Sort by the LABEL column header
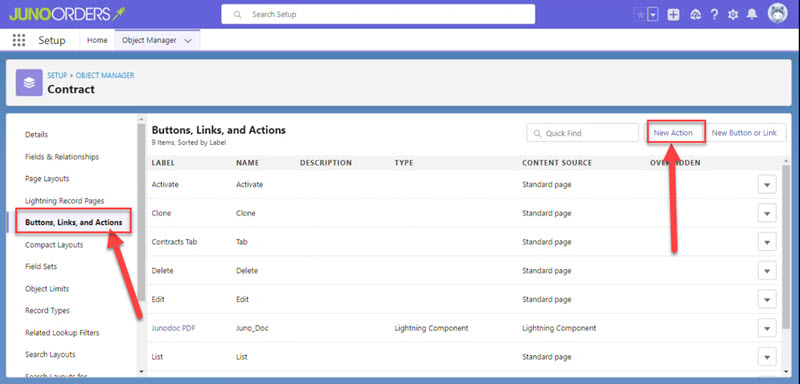800x384 pixels. [x=163, y=163]
